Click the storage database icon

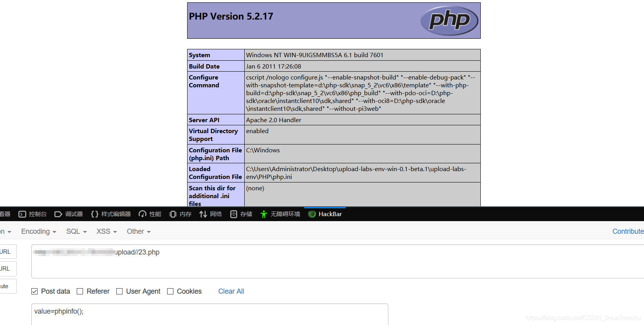point(234,214)
